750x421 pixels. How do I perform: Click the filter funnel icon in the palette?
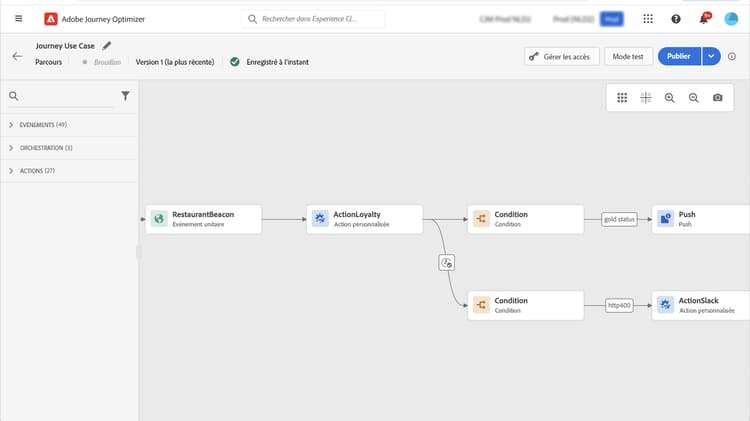point(125,96)
